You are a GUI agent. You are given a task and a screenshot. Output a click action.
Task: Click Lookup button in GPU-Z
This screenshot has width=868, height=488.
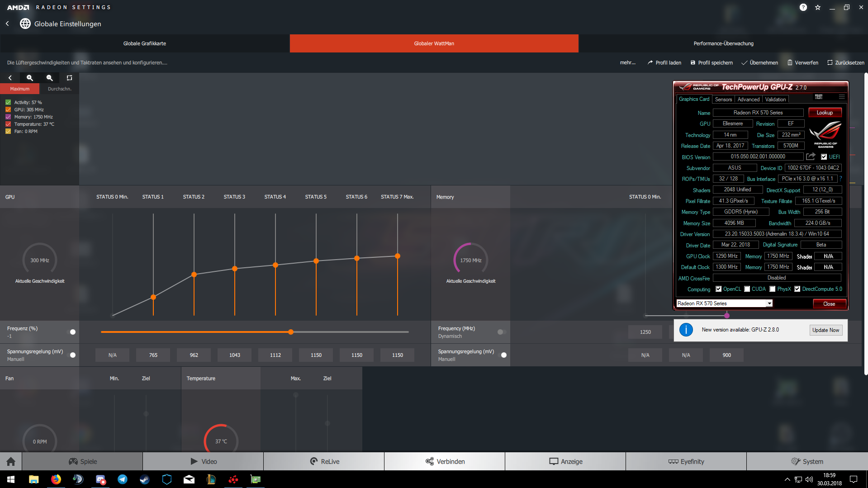pos(825,113)
